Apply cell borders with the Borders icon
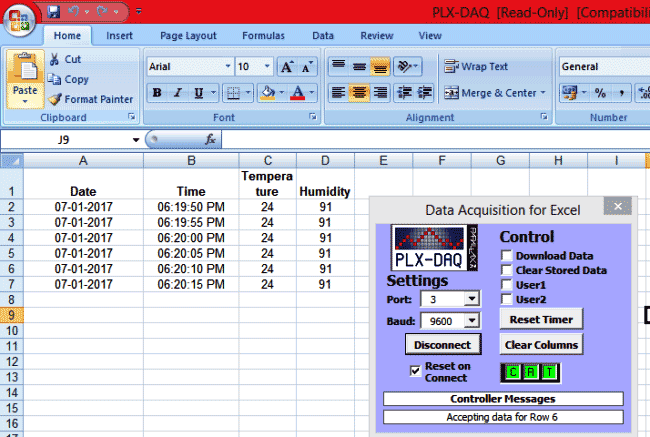This screenshot has height=437, width=650. (x=233, y=93)
